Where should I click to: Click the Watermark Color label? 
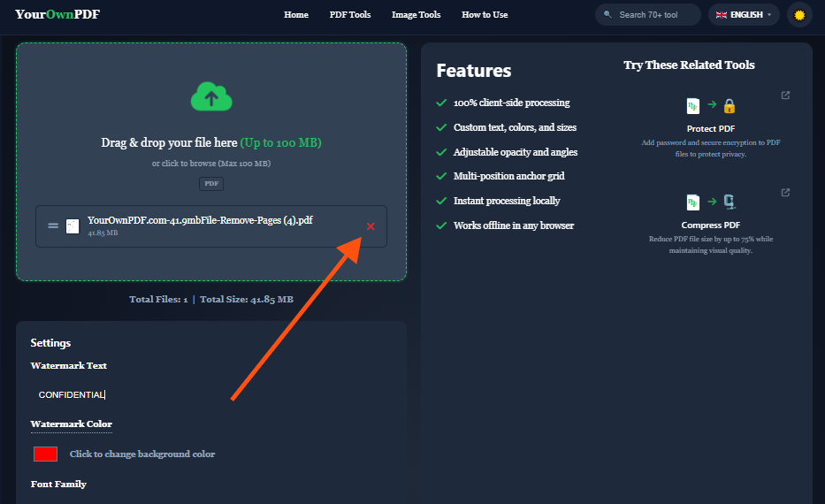tap(71, 424)
